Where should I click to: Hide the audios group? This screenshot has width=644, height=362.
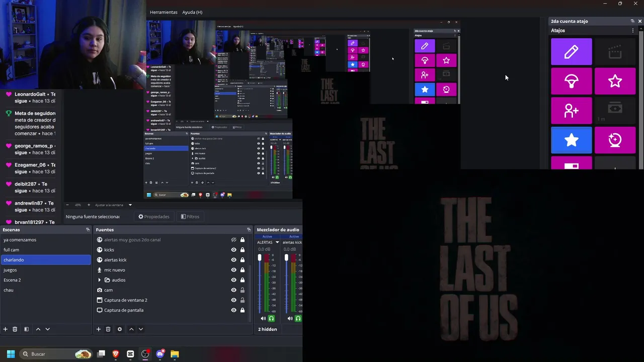[x=233, y=280]
